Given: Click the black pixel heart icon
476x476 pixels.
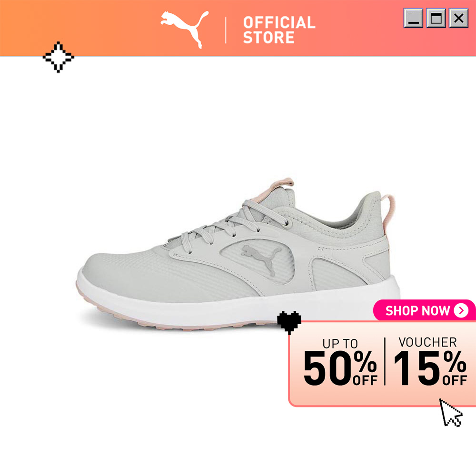Looking at the screenshot, I should 289,322.
